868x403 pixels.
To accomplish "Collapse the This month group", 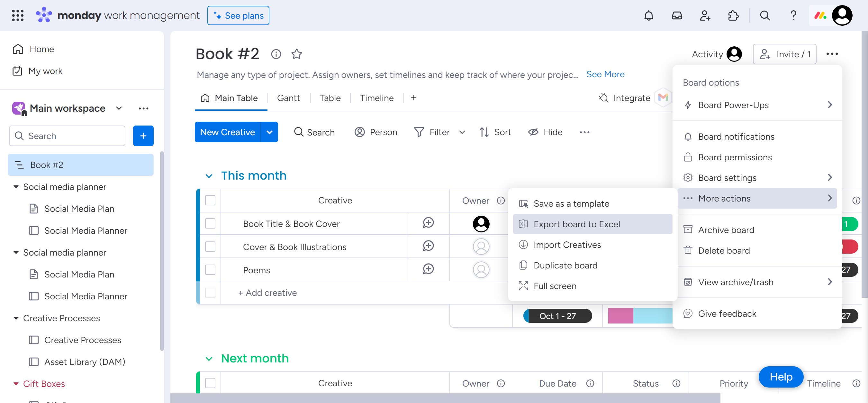I will point(209,176).
